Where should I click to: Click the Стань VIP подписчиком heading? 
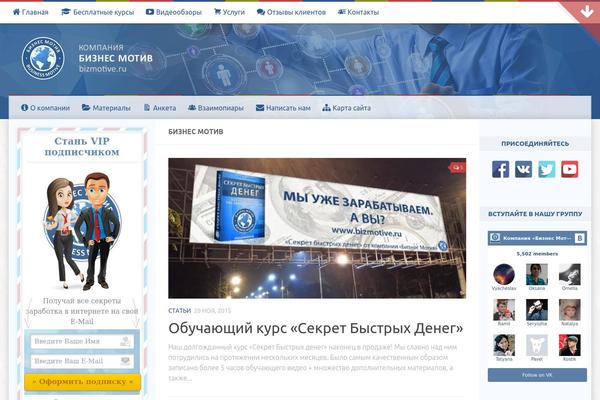pos(82,147)
